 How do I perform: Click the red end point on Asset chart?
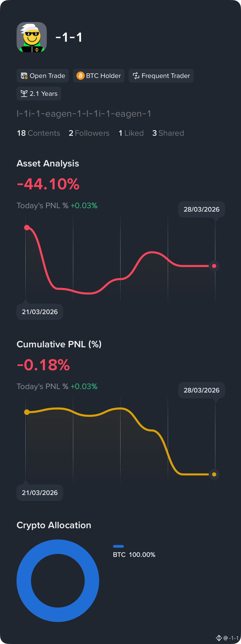click(x=214, y=266)
